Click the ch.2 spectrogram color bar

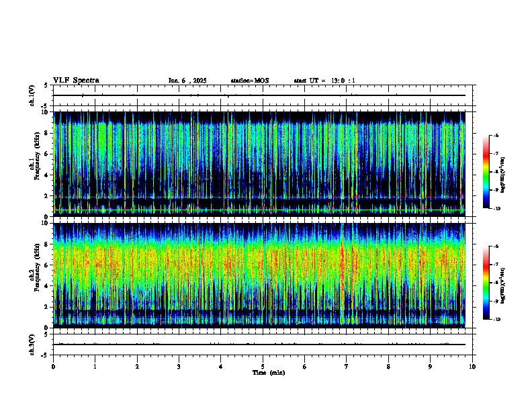[x=486, y=283]
